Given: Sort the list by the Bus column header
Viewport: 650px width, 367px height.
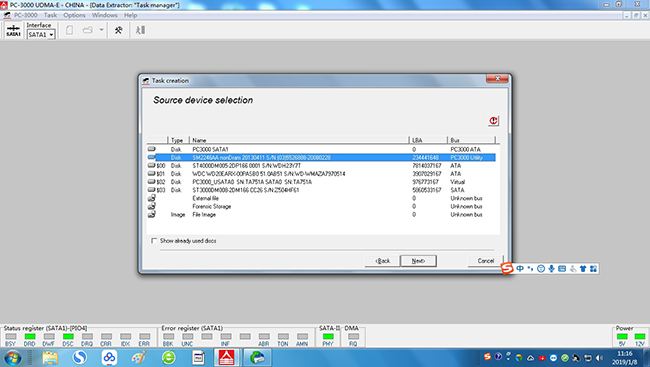Looking at the screenshot, I should click(x=471, y=140).
